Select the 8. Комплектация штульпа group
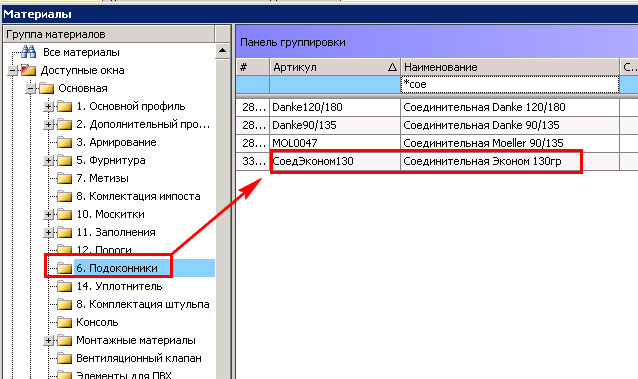Screen dimensions: 638x379 pos(143,304)
